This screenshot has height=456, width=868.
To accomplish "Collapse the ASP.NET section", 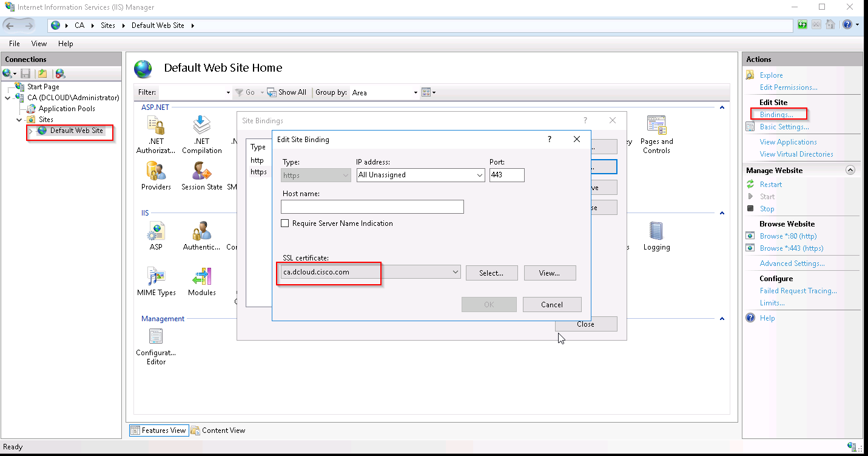I will pyautogui.click(x=722, y=107).
